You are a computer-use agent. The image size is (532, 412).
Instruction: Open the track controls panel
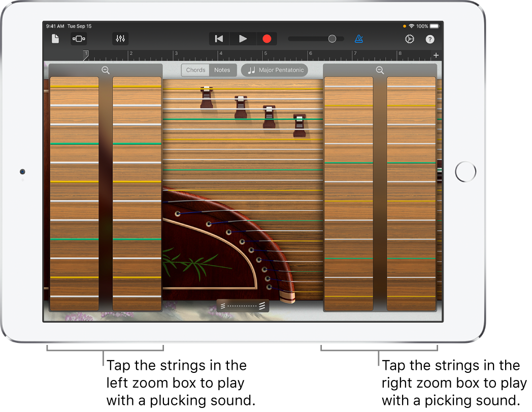coord(120,38)
